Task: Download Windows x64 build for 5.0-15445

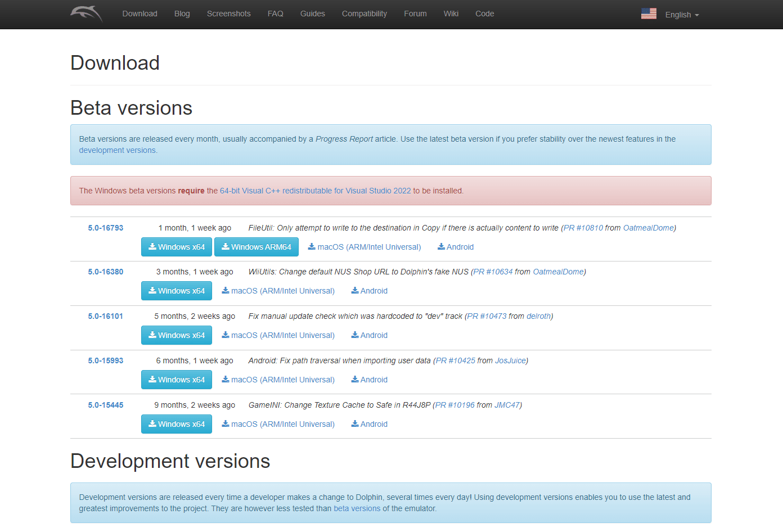Action: tap(177, 424)
